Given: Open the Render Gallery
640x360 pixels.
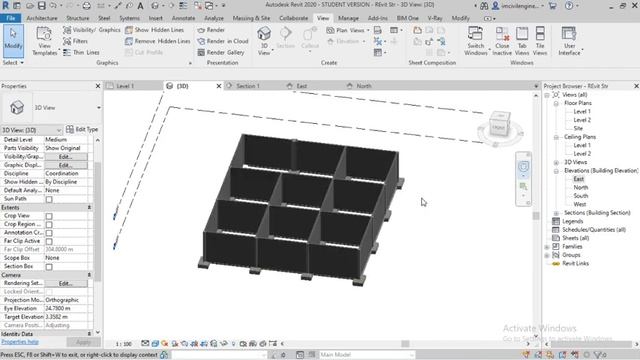Looking at the screenshot, I should tap(220, 52).
